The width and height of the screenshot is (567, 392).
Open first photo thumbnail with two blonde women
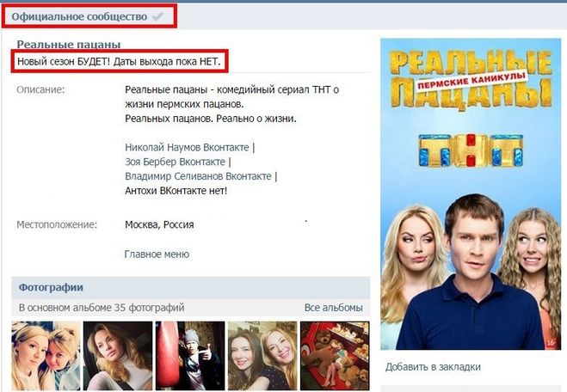coord(46,356)
